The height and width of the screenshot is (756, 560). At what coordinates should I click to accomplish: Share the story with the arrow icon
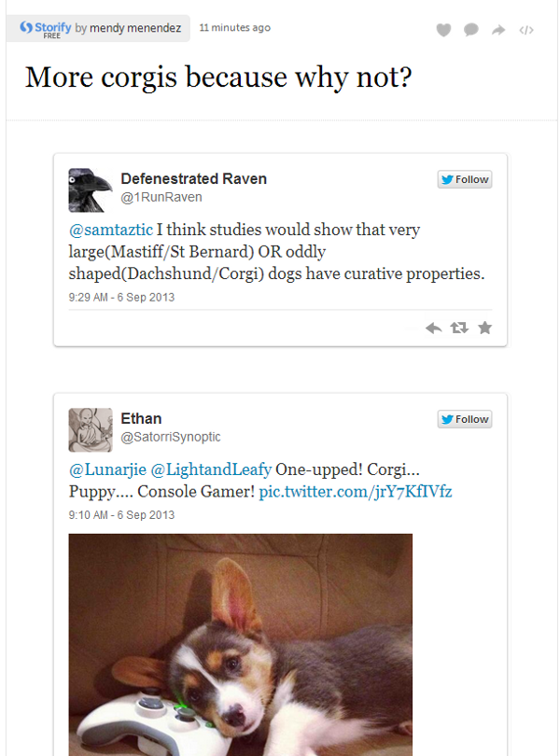click(498, 31)
